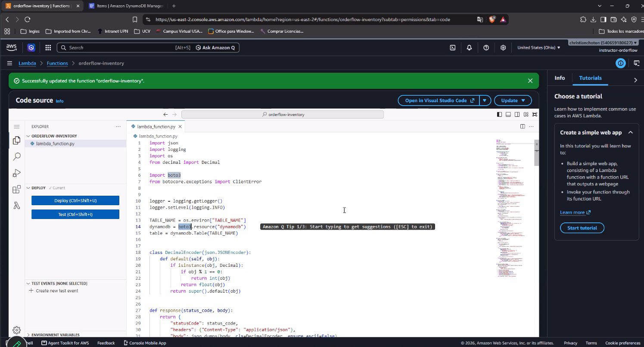Viewport: 644px width, 347px height.
Task: Open the United States (Ohio) region dropdown
Action: coord(538,48)
